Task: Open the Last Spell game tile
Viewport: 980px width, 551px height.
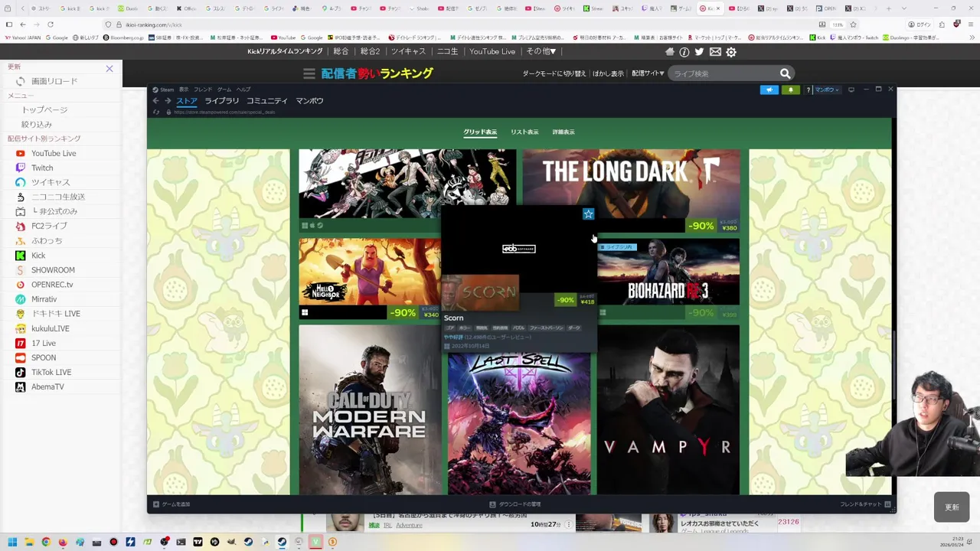Action: (x=519, y=422)
